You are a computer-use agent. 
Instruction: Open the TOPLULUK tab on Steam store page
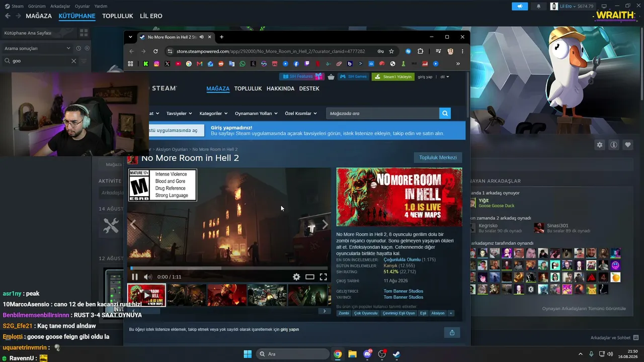coord(248,88)
